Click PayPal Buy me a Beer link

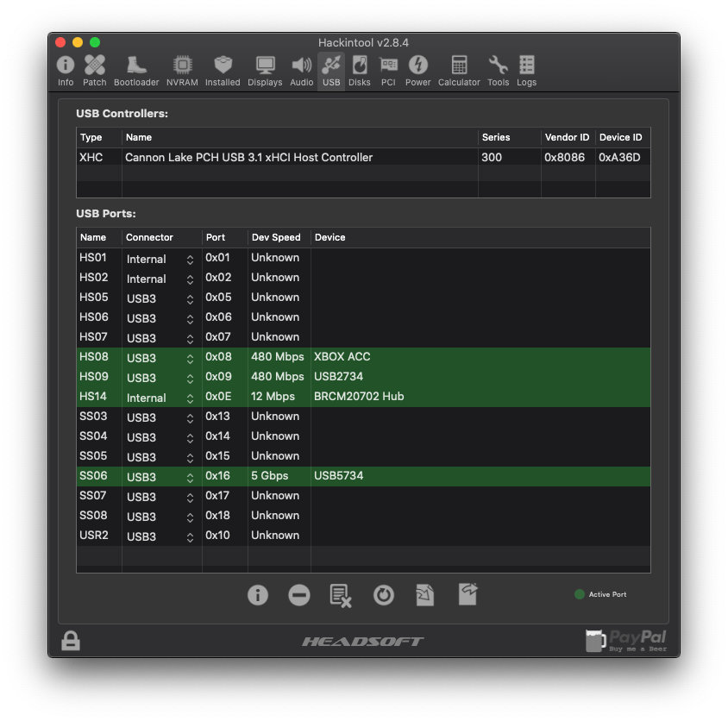point(626,641)
